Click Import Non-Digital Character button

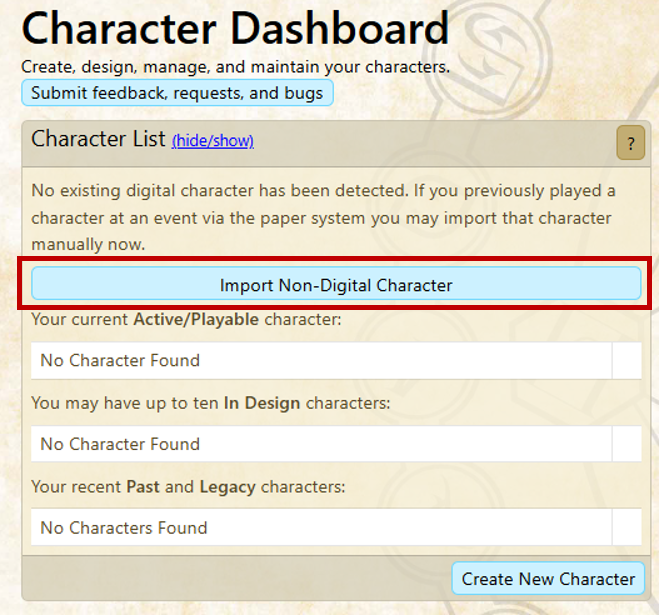[336, 285]
